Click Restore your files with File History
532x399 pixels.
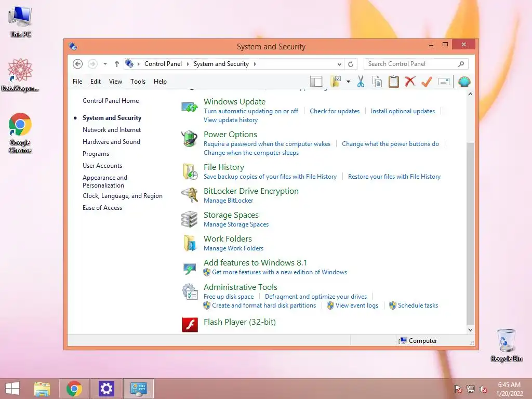coord(394,177)
